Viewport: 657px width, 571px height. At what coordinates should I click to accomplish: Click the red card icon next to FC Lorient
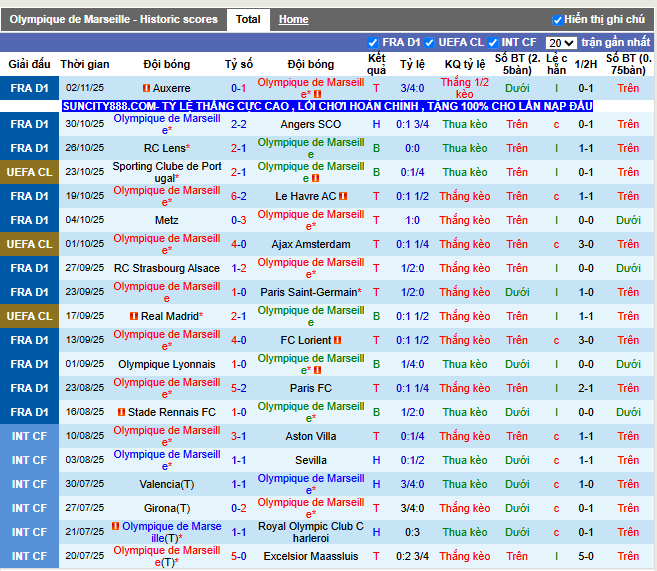pyautogui.click(x=337, y=340)
